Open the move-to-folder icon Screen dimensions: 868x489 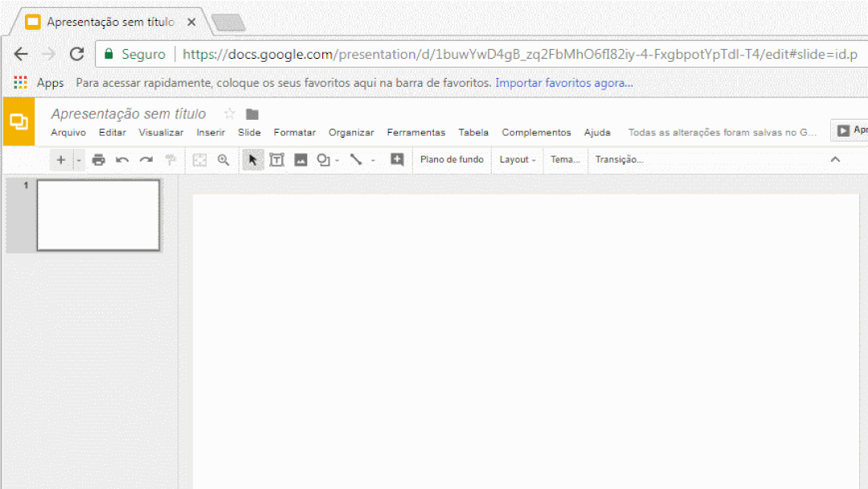pyautogui.click(x=252, y=114)
